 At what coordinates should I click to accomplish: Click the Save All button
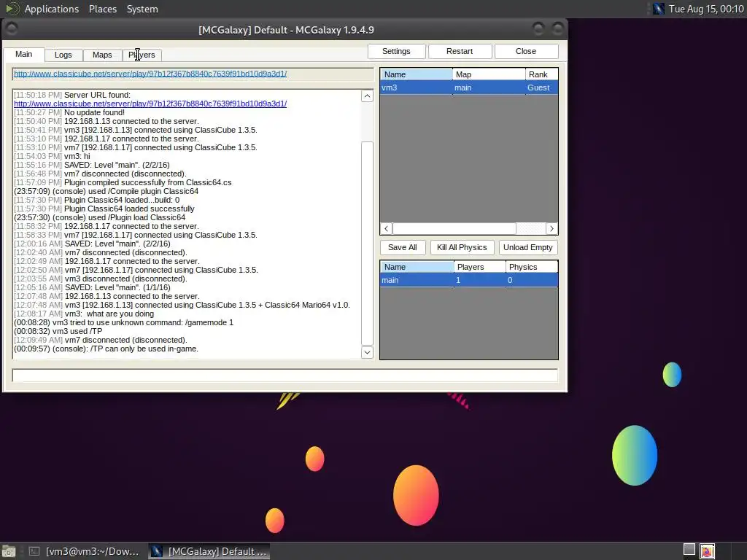[403, 248]
